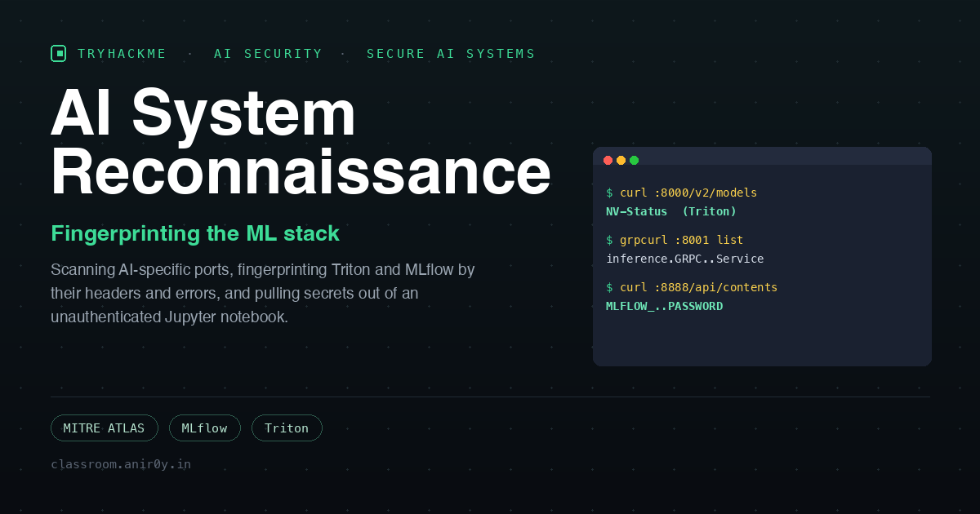
Task: Select the Fingerprinting the ML stack subtitle
Action: [x=195, y=233]
